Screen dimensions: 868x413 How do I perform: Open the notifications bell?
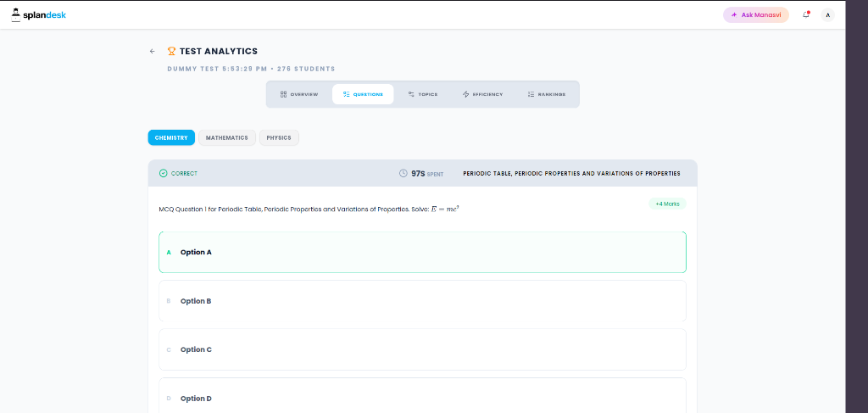[x=806, y=15]
